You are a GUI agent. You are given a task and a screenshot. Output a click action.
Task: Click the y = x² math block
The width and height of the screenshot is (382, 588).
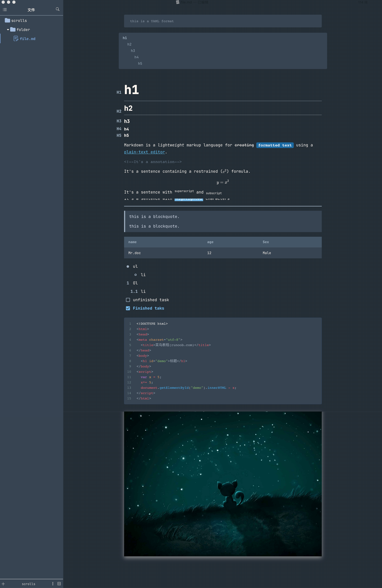[223, 182]
